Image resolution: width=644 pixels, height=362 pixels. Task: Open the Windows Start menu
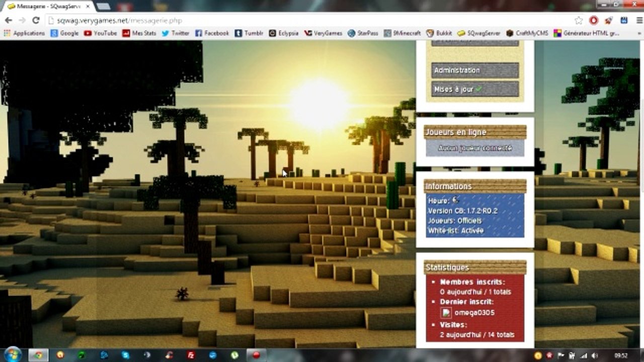(13, 354)
